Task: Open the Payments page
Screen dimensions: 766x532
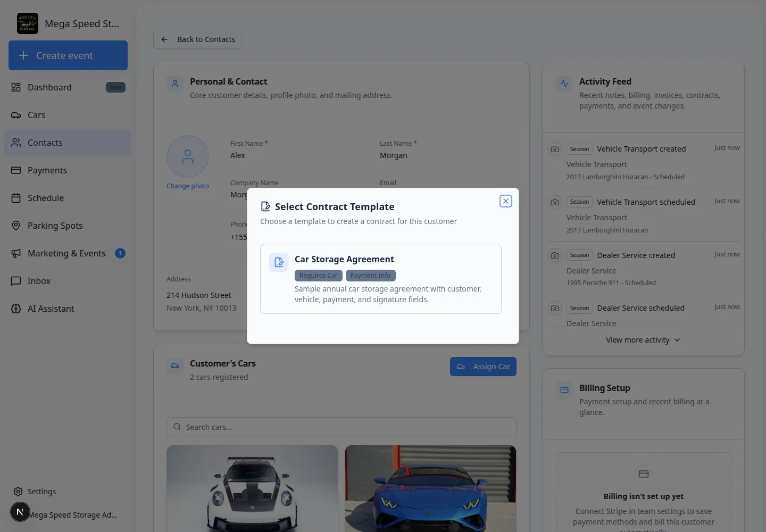Action: point(68,170)
